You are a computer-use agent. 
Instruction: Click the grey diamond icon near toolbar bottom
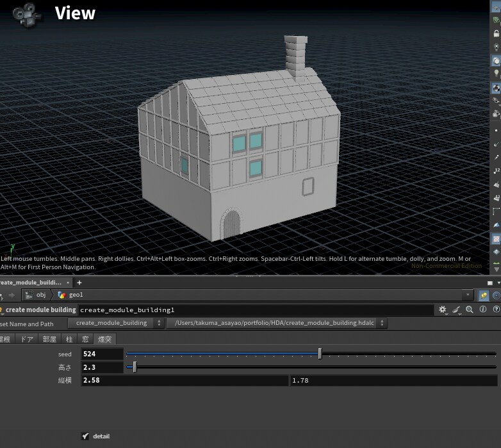coord(497,252)
